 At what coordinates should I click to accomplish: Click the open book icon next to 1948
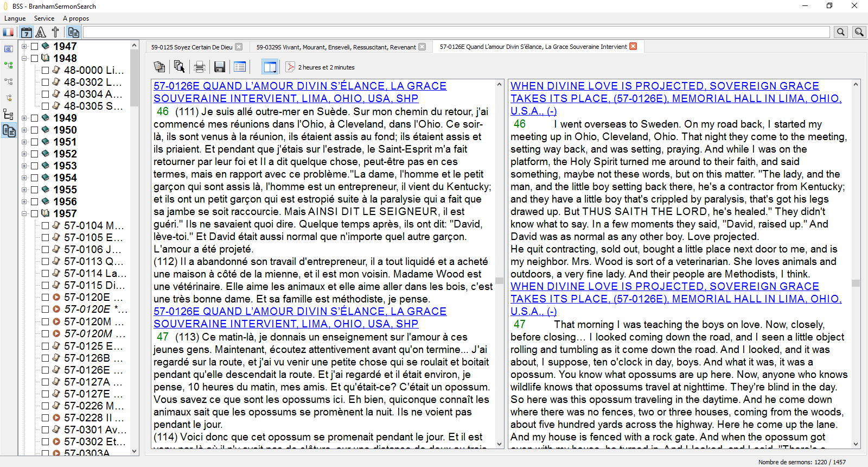pyautogui.click(x=46, y=58)
